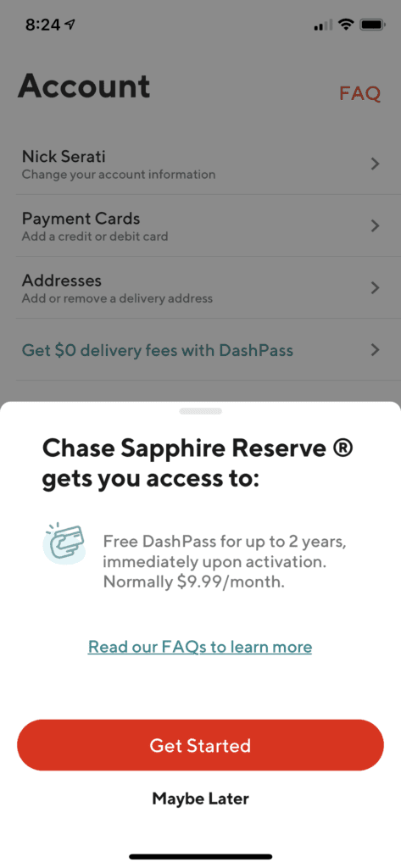Tap the location arrow beside the time
The image size is (401, 868).
point(70,25)
